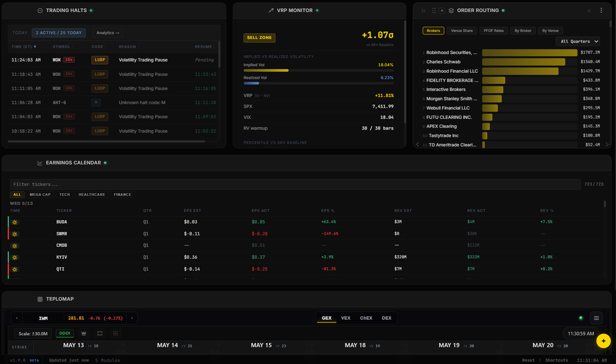Jump to first panel in Order Routing header
Screen dimensions: 616x364
coord(423,11)
